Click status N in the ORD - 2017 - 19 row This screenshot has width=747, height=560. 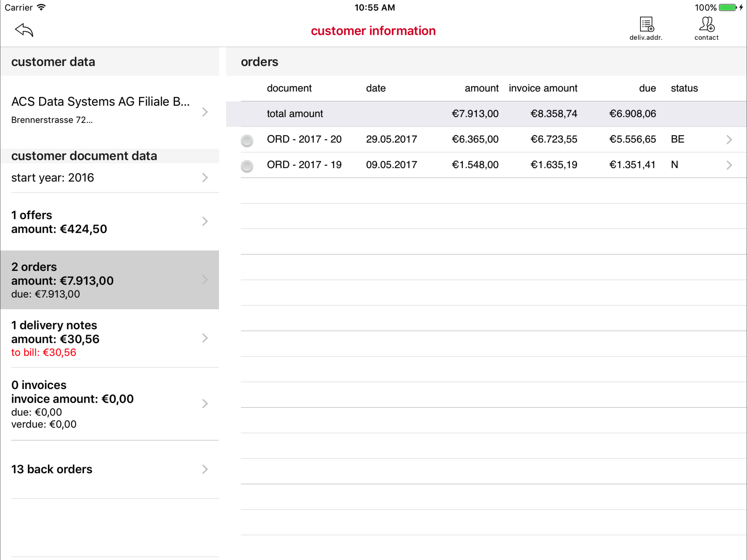[674, 165]
